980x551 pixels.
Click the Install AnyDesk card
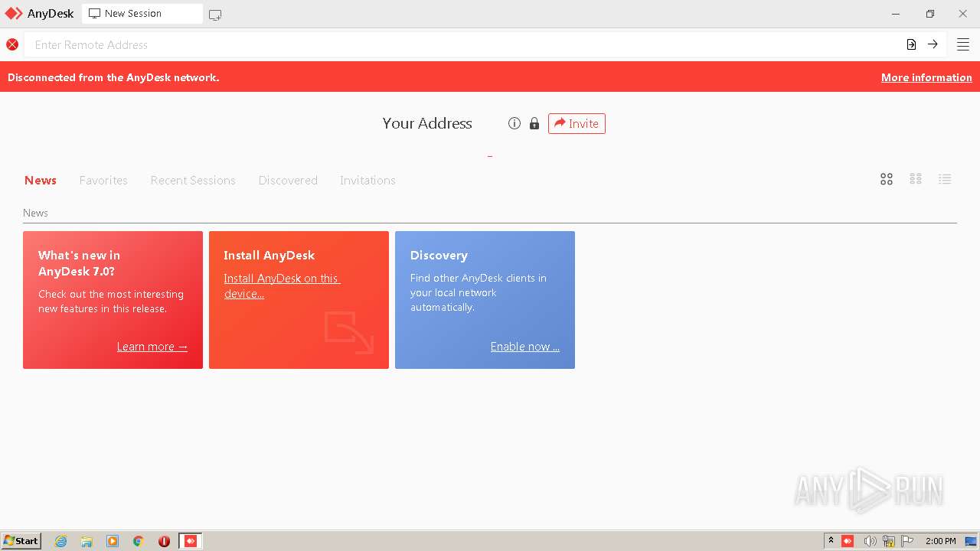pyautogui.click(x=299, y=300)
